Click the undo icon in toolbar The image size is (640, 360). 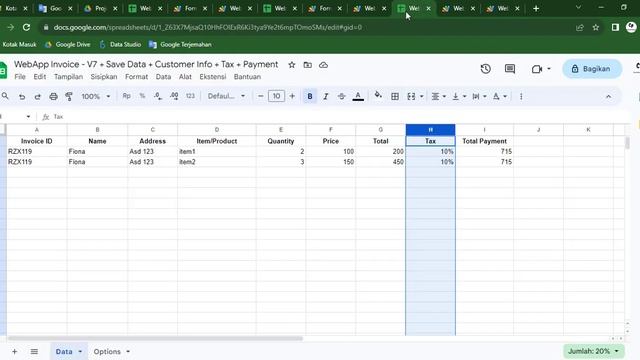pos(22,97)
